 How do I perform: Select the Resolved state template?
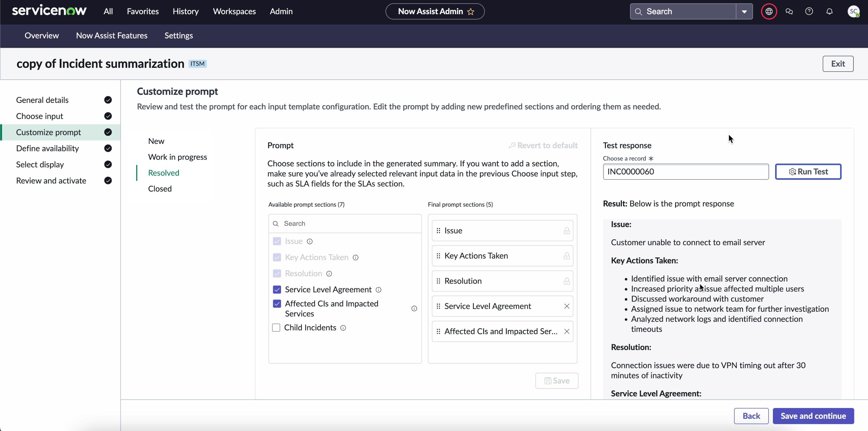[x=163, y=173]
